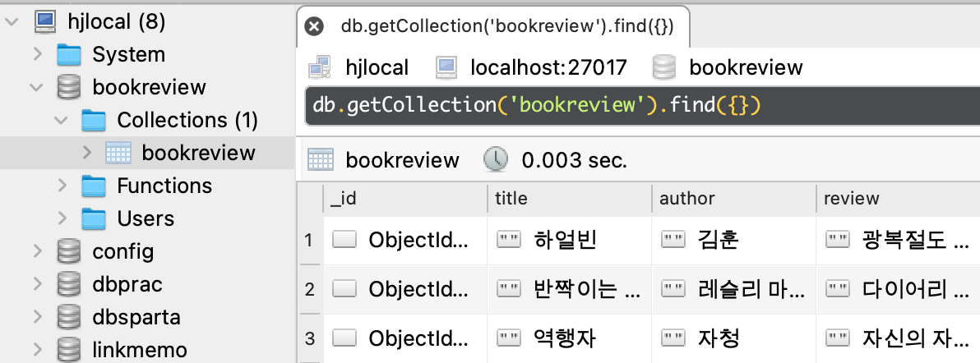The height and width of the screenshot is (363, 980).
Task: Click the hjlocal connection computer icon in tree
Action: pyautogui.click(x=45, y=21)
